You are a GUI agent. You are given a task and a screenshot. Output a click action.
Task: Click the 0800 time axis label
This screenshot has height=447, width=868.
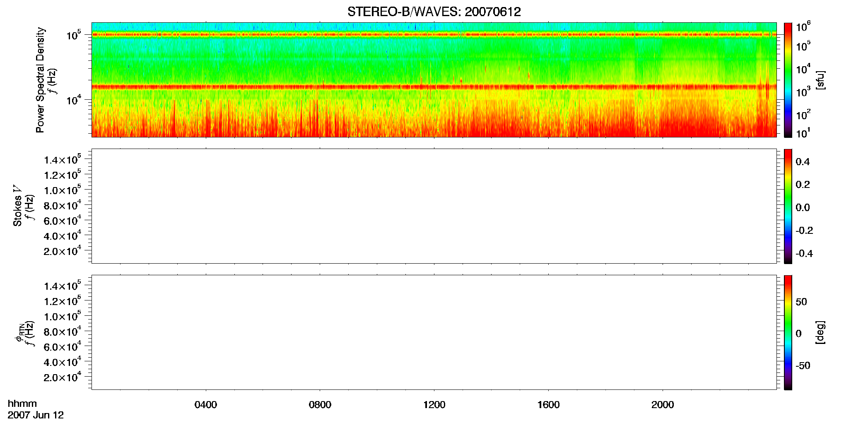pyautogui.click(x=320, y=405)
